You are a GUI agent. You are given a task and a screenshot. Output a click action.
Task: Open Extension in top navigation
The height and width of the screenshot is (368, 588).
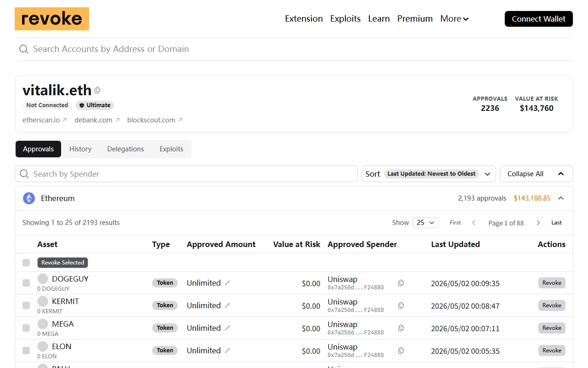tap(304, 19)
